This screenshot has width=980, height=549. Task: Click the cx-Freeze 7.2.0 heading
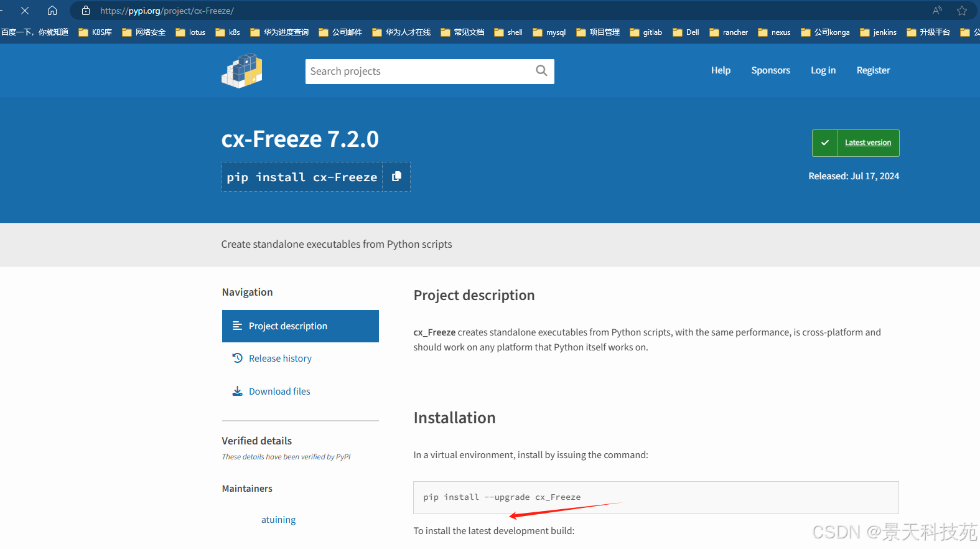[300, 139]
